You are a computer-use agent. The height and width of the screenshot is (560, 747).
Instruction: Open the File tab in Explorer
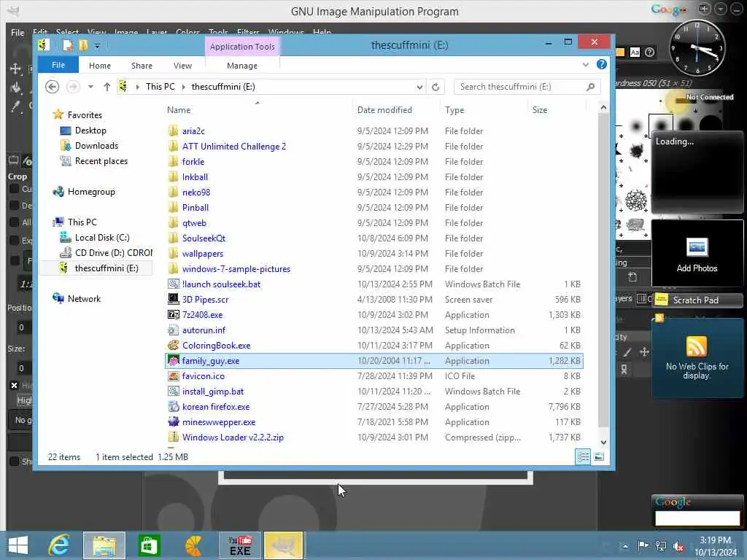[x=58, y=65]
